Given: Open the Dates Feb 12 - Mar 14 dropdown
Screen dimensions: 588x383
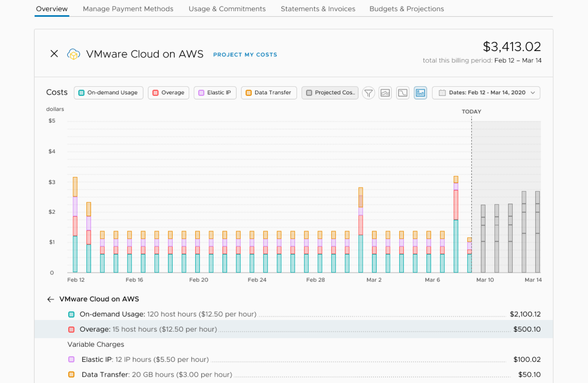Looking at the screenshot, I should click(486, 93).
